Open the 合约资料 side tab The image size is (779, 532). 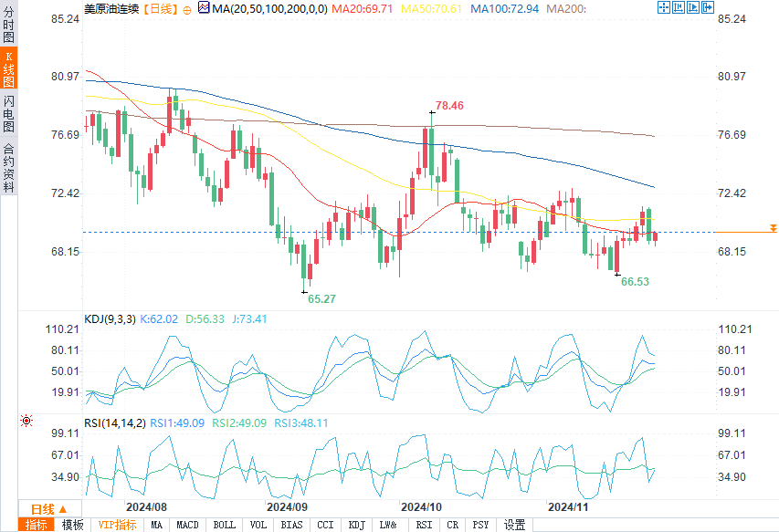8,167
